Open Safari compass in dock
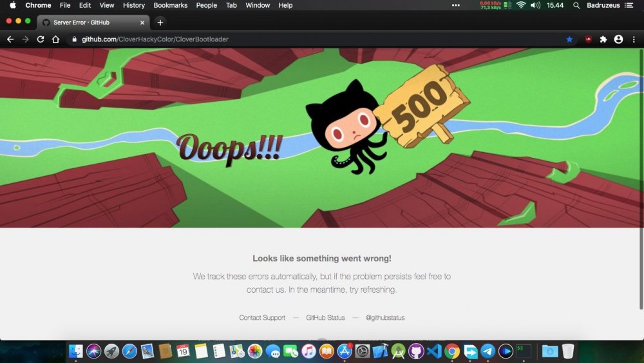This screenshot has width=644, height=363. [129, 351]
